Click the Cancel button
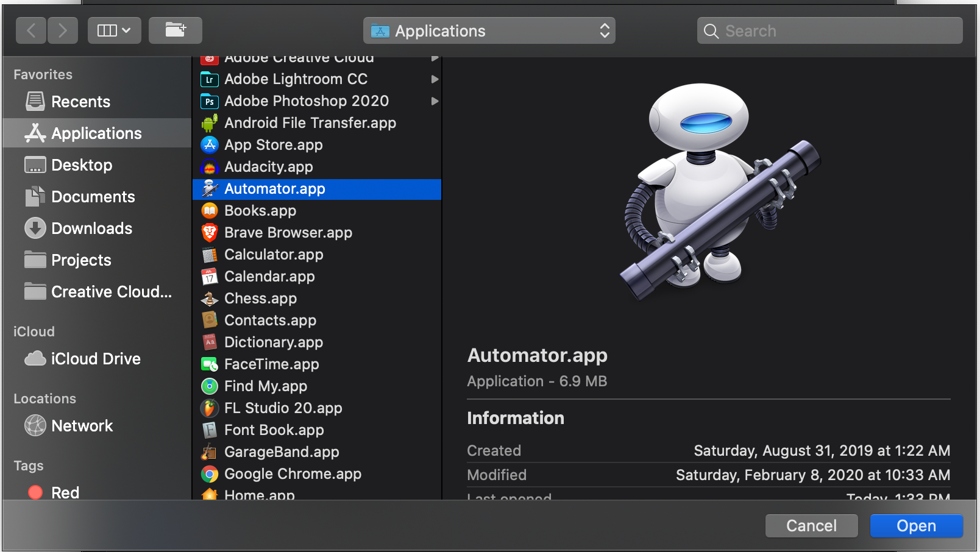Screen dimensions: 980x552 pos(812,526)
